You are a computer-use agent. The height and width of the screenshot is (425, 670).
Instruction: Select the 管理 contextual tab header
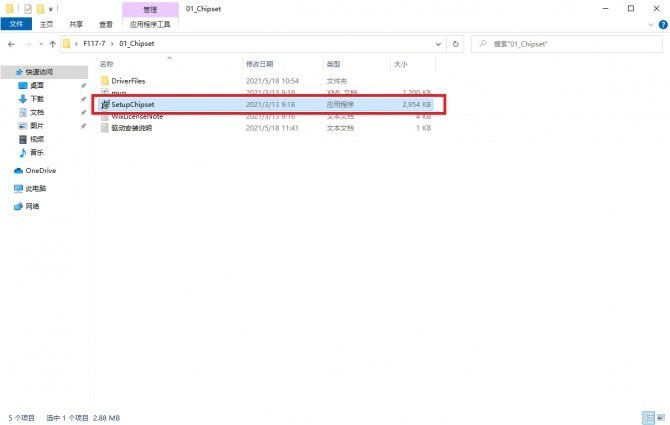(x=150, y=9)
